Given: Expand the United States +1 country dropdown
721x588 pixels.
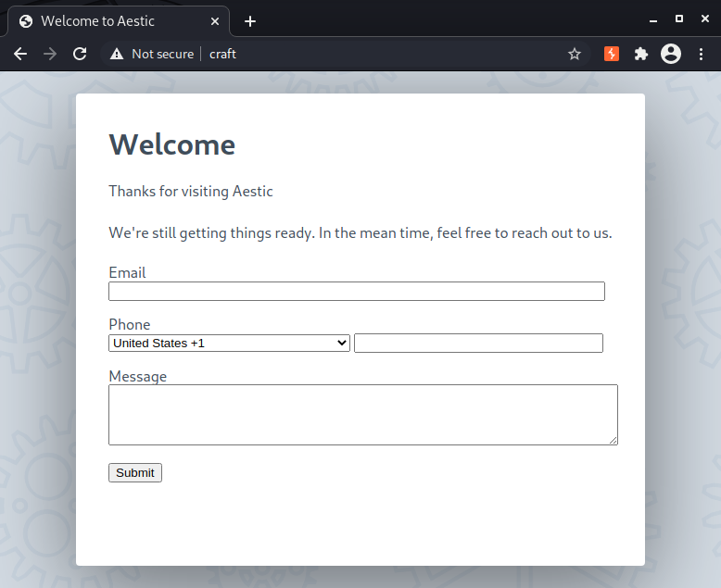Looking at the screenshot, I should click(229, 344).
